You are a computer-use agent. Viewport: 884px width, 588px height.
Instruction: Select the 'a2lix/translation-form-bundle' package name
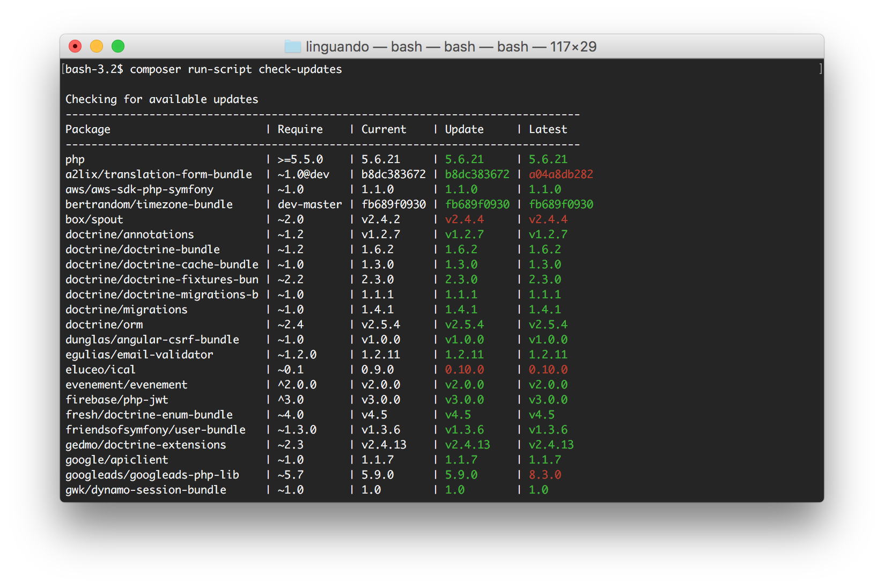pos(159,174)
